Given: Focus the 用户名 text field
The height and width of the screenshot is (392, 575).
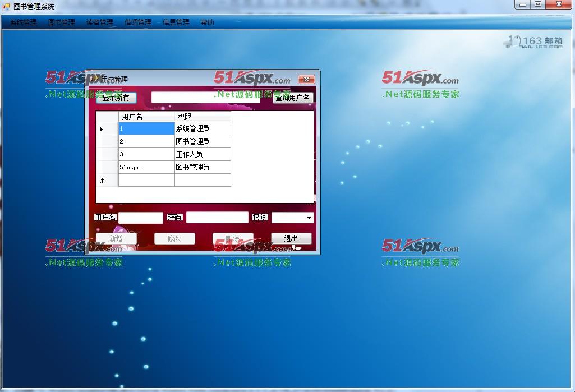Looking at the screenshot, I should click(140, 218).
